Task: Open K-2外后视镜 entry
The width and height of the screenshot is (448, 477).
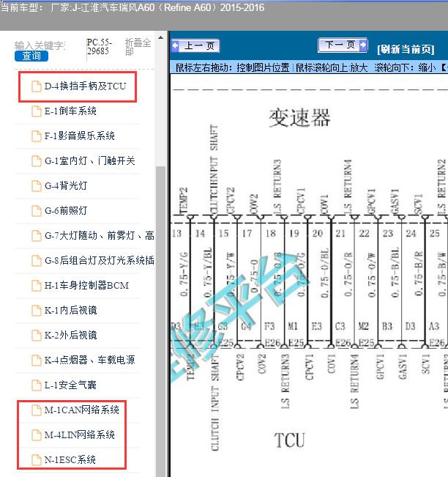Action: (71, 336)
